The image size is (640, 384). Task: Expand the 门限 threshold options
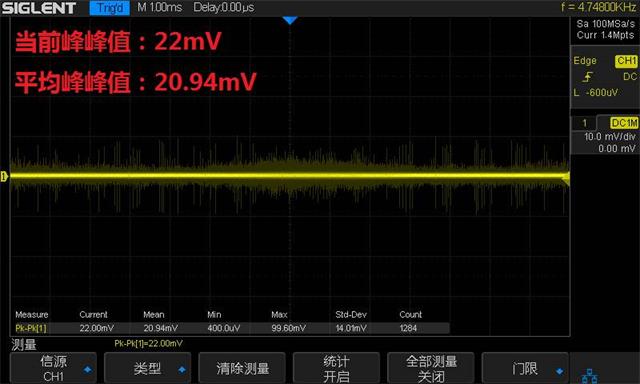click(525, 368)
